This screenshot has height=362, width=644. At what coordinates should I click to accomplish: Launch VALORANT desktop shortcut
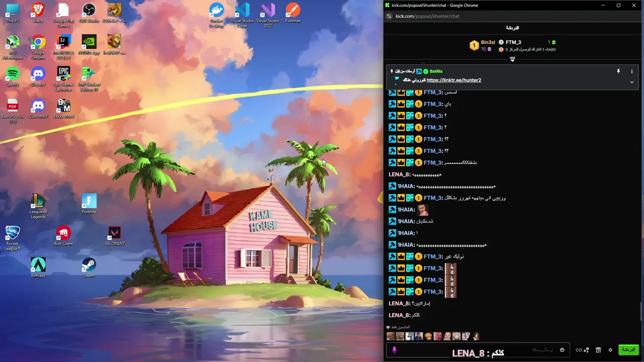[x=115, y=236]
